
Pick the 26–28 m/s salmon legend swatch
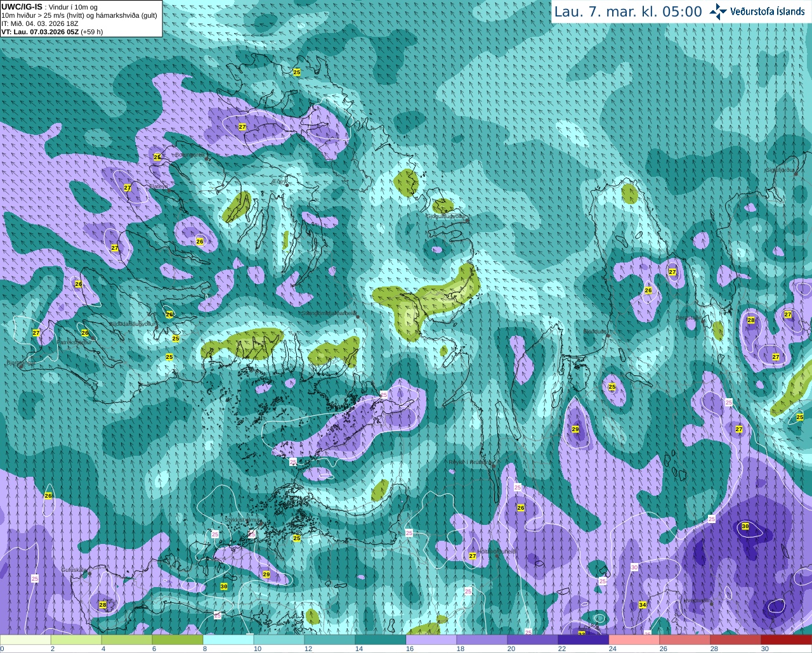coord(685,640)
